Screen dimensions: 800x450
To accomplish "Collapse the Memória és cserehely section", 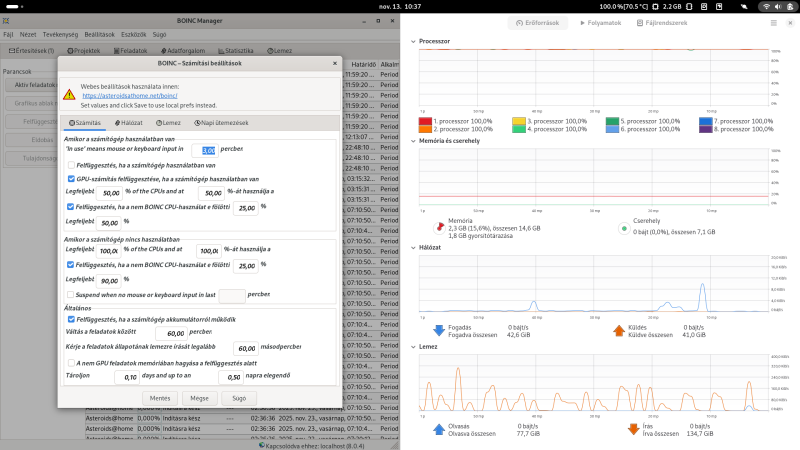I will point(413,141).
